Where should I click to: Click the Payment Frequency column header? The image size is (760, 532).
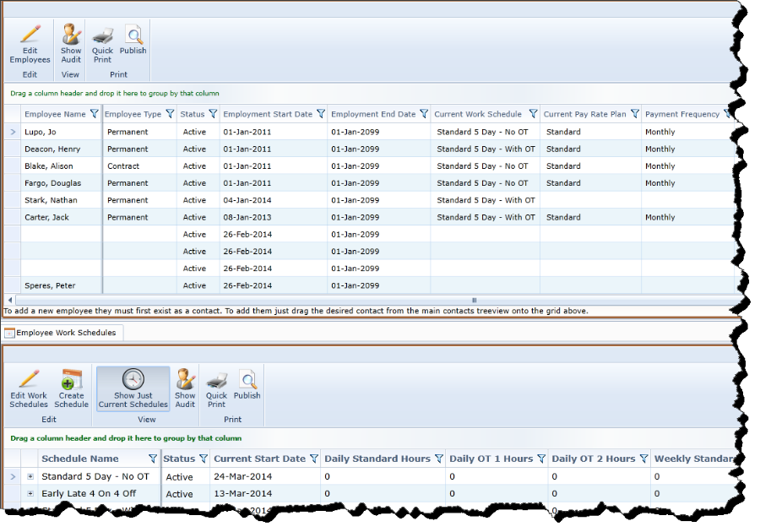(682, 114)
